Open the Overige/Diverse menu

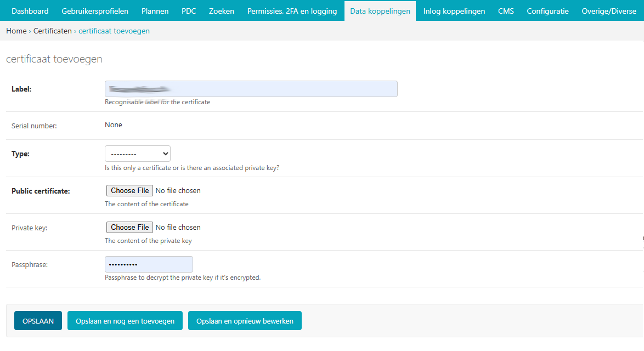click(609, 10)
